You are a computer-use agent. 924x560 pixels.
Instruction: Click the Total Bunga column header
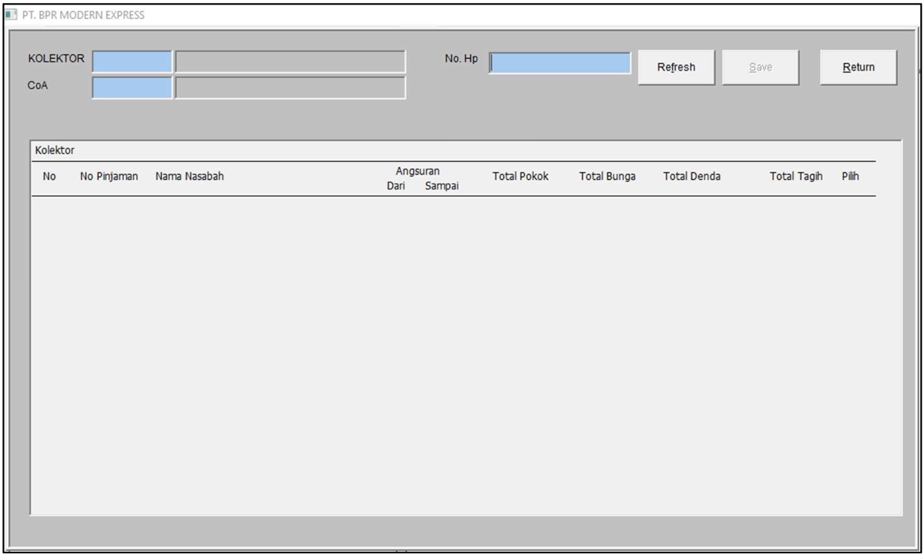607,177
